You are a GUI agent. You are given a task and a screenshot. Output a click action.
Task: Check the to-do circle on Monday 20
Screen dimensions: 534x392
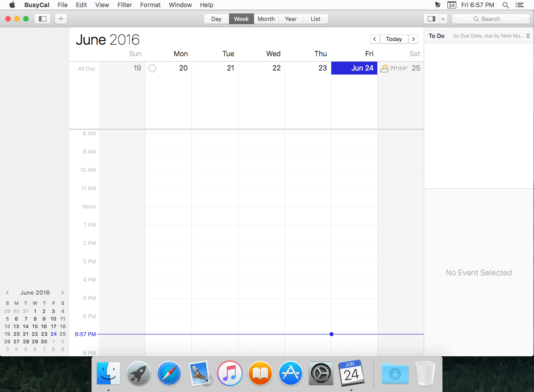pyautogui.click(x=152, y=68)
